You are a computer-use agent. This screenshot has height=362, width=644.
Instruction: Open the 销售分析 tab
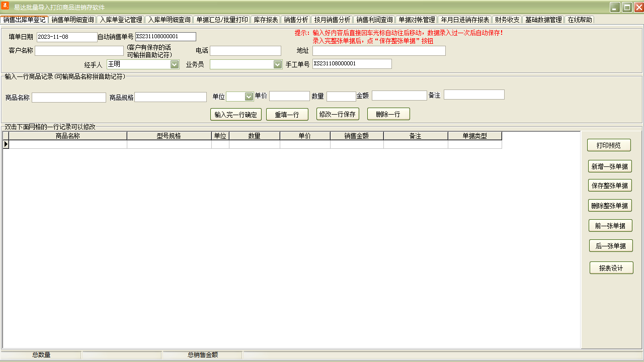click(296, 20)
